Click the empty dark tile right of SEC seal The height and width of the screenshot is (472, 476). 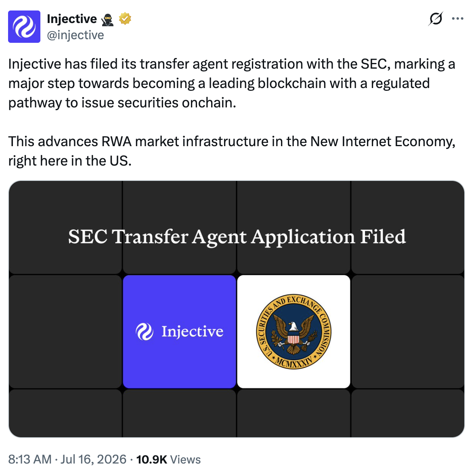coord(408,331)
